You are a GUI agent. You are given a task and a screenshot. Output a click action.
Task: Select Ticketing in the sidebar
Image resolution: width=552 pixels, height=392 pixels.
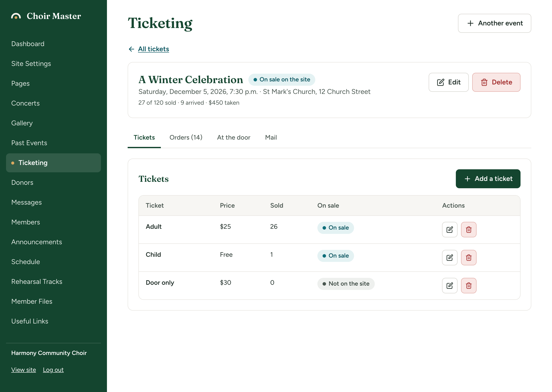click(x=53, y=163)
